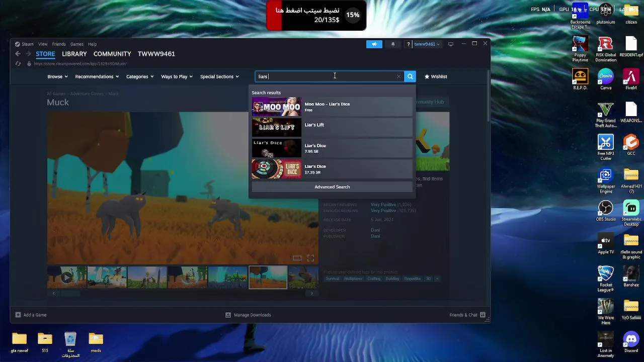Open Steam notifications bell

[393, 44]
